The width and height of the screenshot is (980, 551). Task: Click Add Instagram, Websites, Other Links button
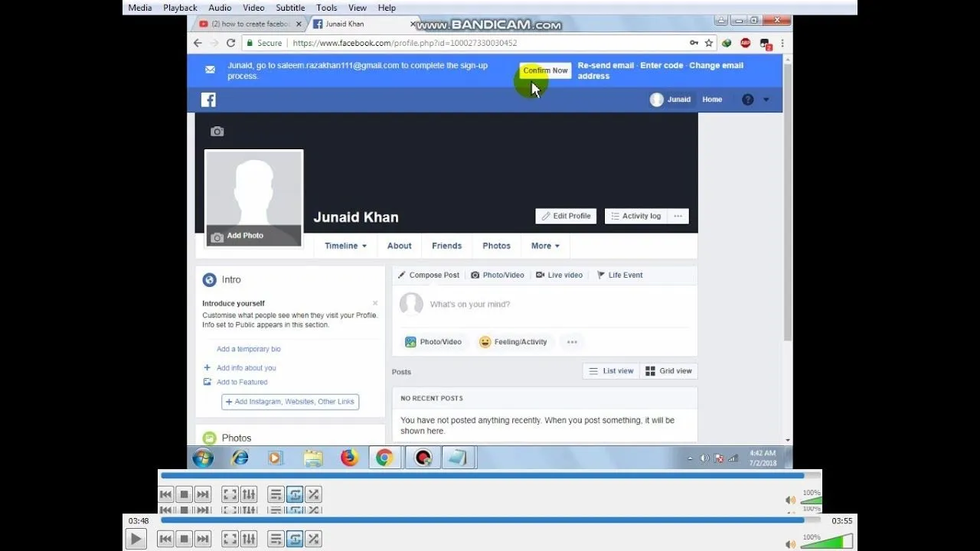click(x=290, y=402)
